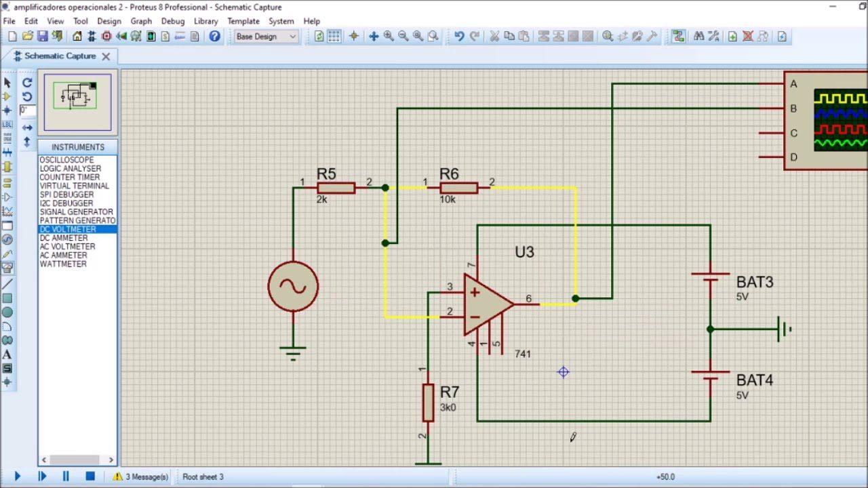The height and width of the screenshot is (488, 868).
Task: Click the Cut scissors icon
Action: (494, 37)
